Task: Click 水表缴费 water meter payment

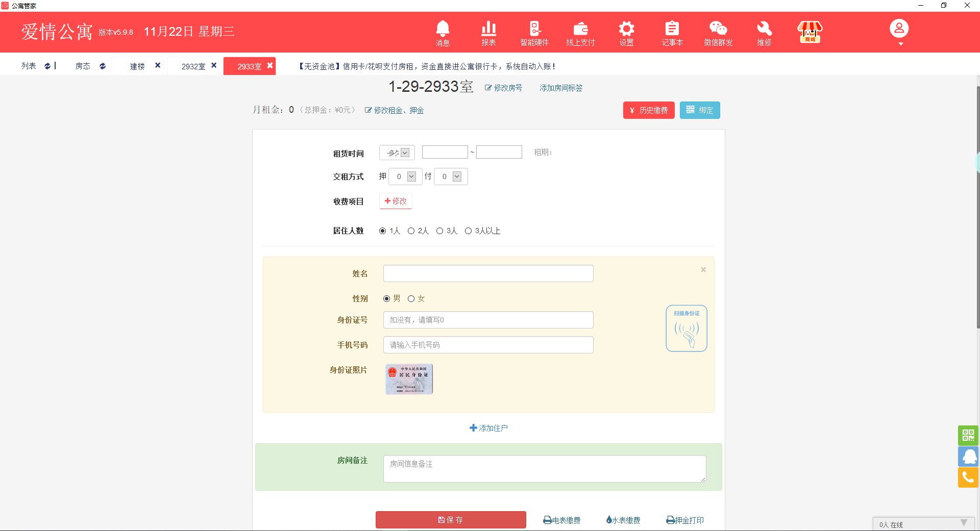Action: point(623,520)
